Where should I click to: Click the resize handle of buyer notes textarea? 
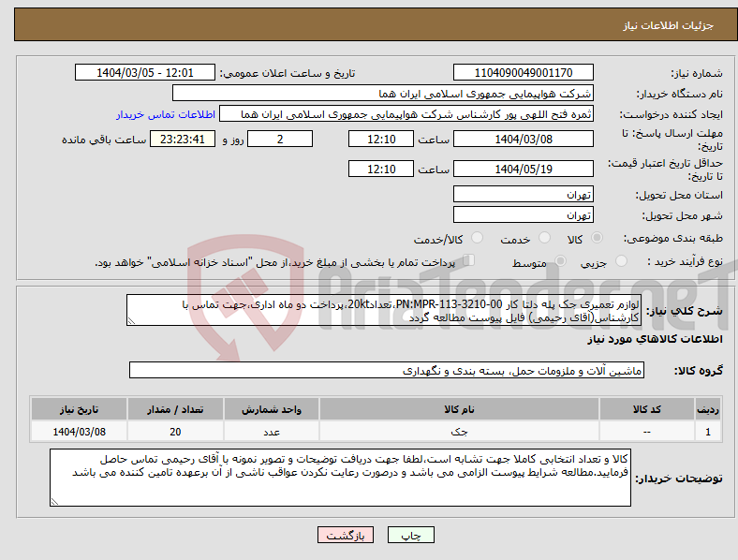pyautogui.click(x=54, y=502)
